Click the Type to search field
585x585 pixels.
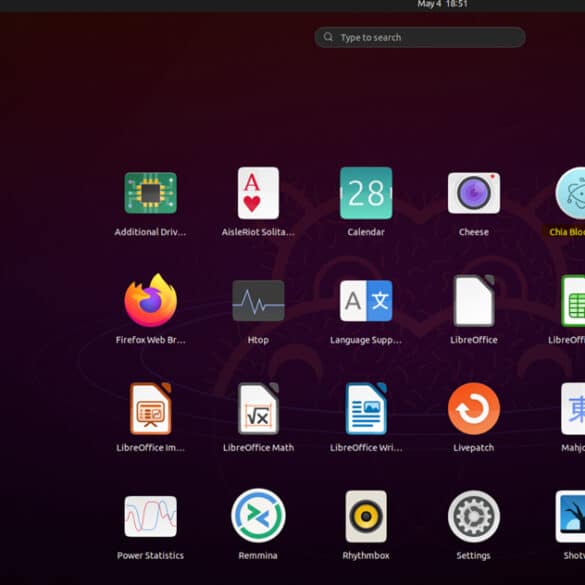420,37
